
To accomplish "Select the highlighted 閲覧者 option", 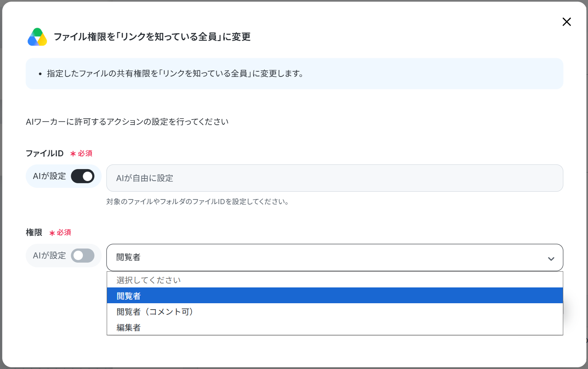I will click(x=335, y=296).
